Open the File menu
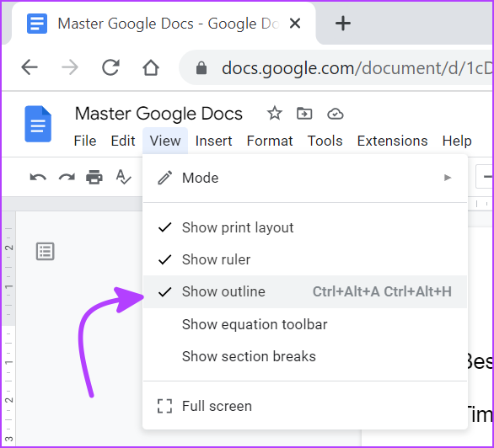The height and width of the screenshot is (448, 494). [x=85, y=141]
